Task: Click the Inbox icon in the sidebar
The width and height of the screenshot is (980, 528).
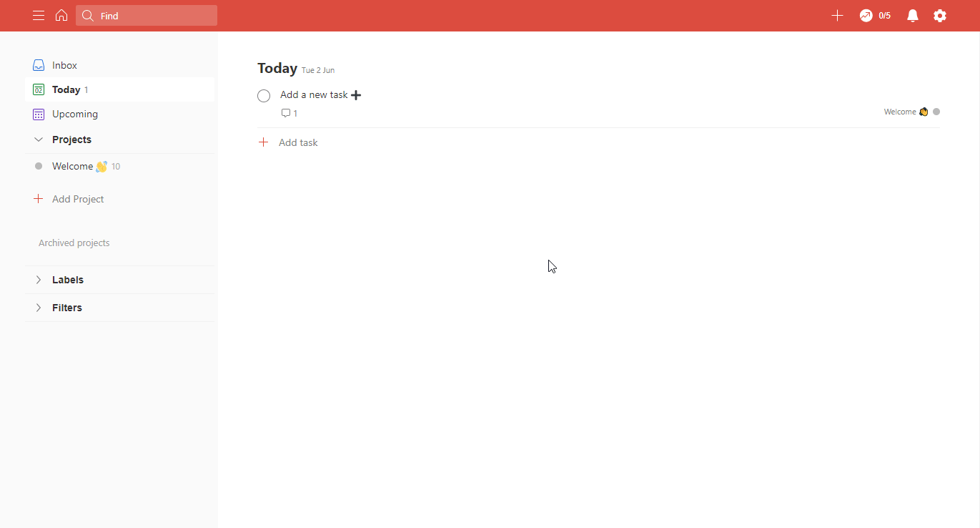Action: (38, 65)
